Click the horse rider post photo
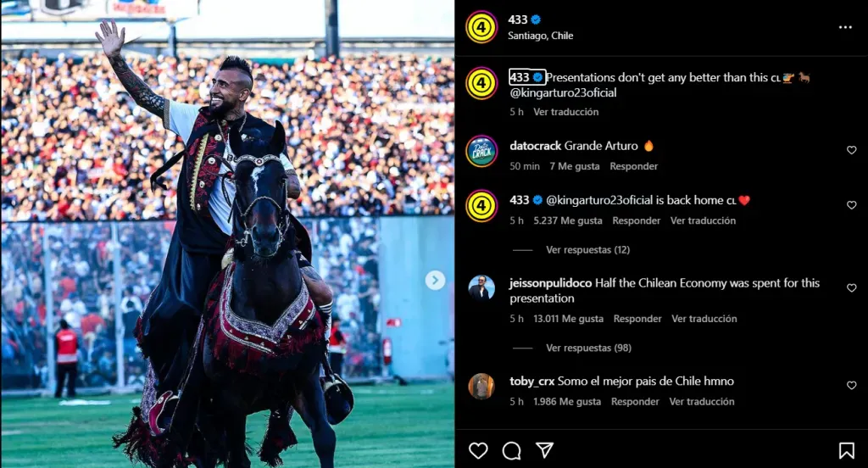The height and width of the screenshot is (468, 868). click(x=227, y=234)
